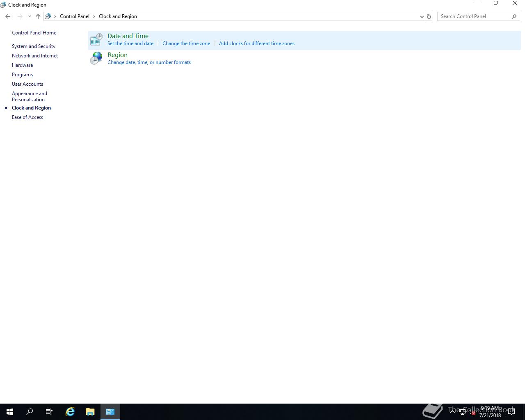Open Hardware category
Screen dimensions: 525x420
pyautogui.click(x=22, y=65)
